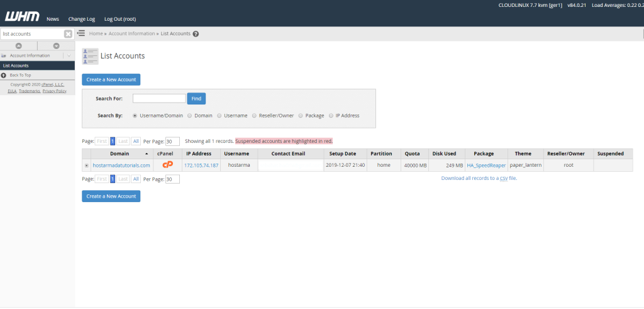
Task: Go to Account Information breadcrumb
Action: tap(132, 34)
